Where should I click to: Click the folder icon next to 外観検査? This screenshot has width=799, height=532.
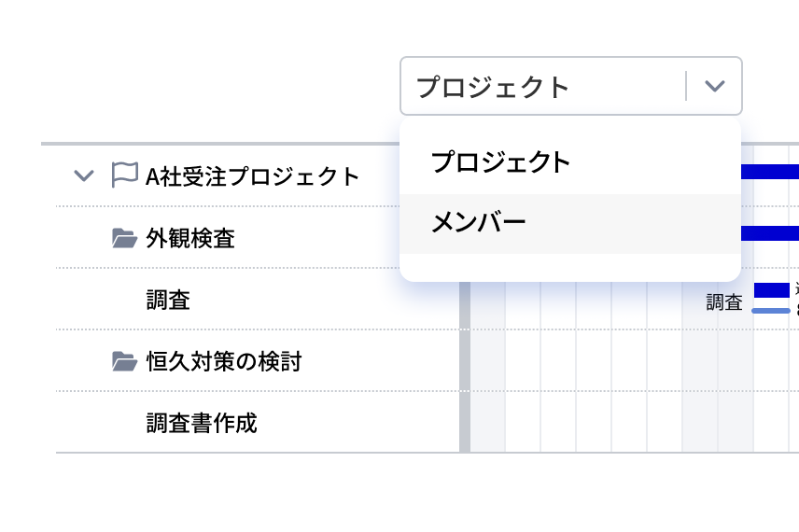click(124, 239)
